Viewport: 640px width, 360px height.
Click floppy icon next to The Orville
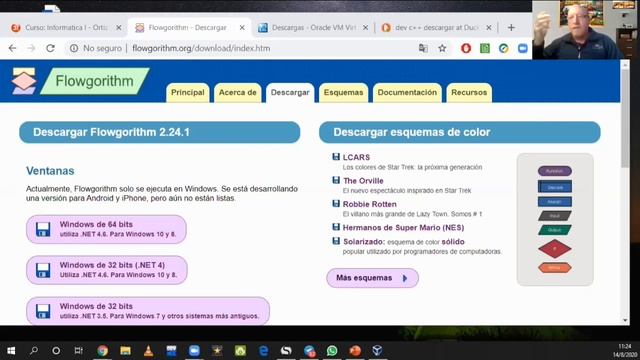pyautogui.click(x=336, y=180)
